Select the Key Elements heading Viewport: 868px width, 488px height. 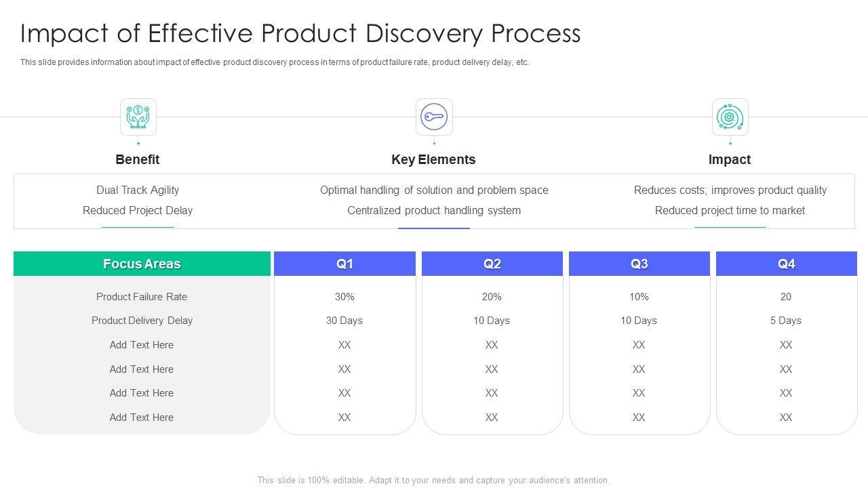click(433, 159)
